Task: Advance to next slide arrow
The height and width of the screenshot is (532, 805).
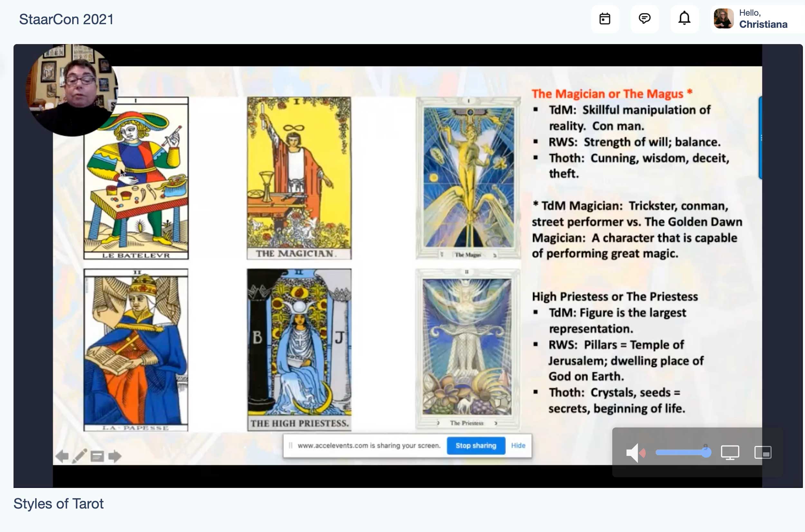Action: click(x=115, y=456)
